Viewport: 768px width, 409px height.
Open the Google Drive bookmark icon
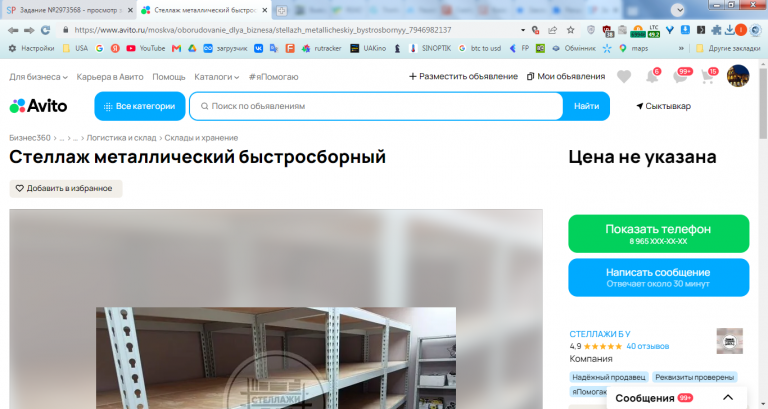192,48
